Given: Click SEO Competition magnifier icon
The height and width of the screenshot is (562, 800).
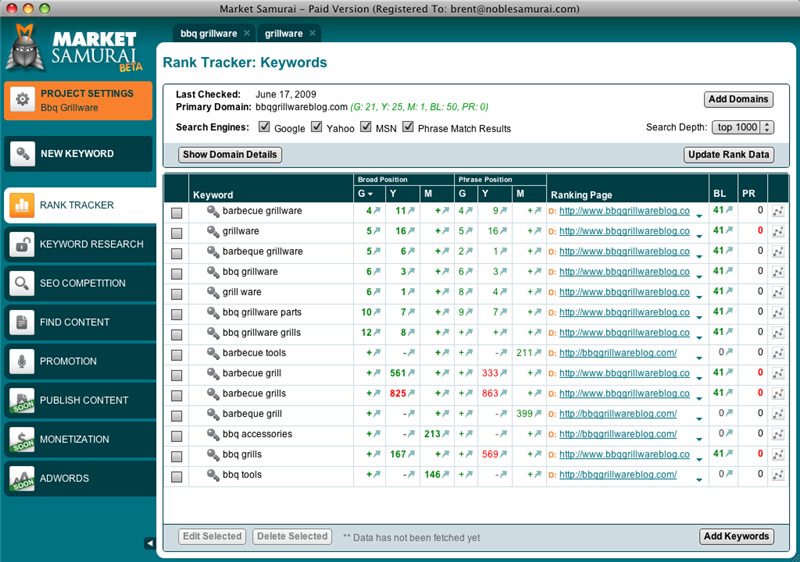Looking at the screenshot, I should (22, 283).
